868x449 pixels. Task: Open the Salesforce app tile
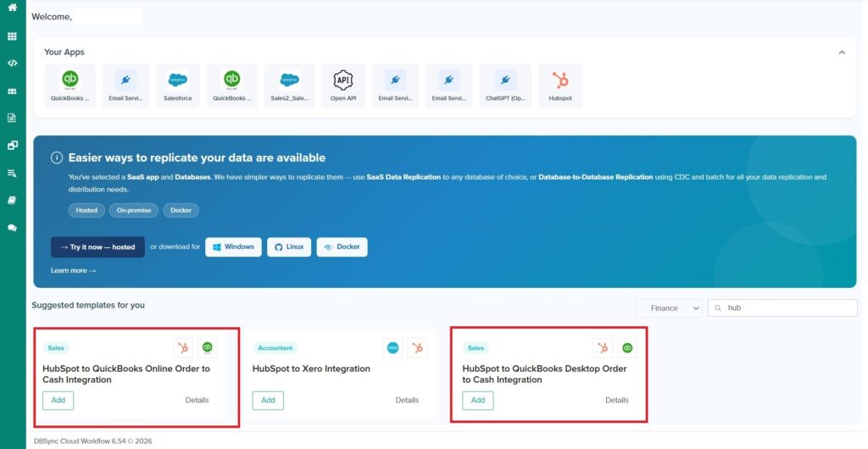coord(178,86)
